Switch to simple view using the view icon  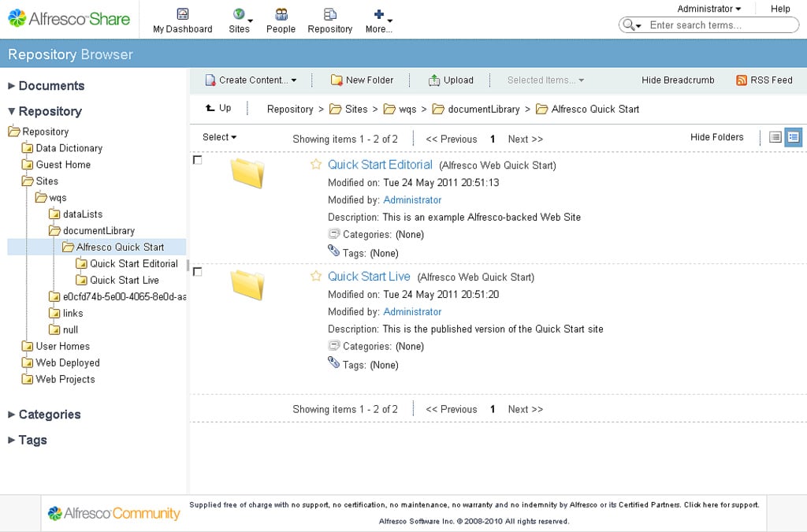775,136
